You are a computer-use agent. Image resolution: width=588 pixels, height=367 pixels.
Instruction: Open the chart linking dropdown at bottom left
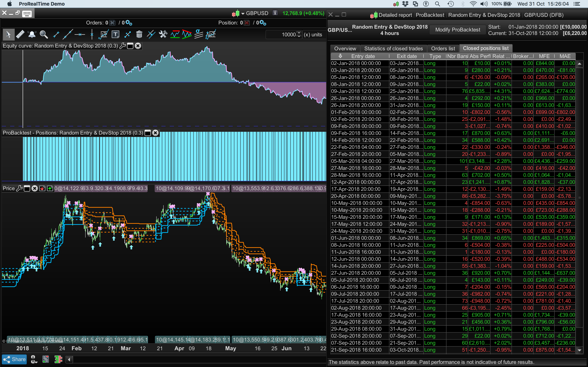(34, 359)
